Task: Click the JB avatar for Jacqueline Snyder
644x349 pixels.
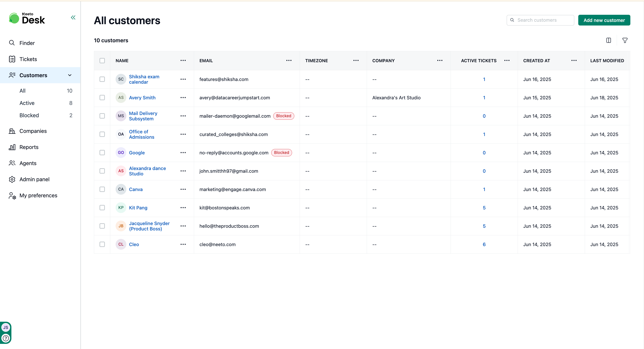Action: [121, 226]
